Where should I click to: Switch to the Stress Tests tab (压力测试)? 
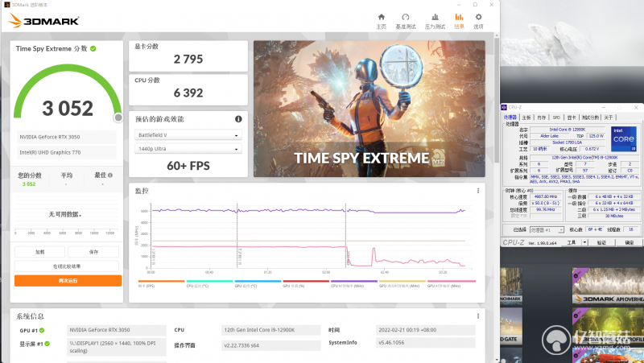point(435,22)
